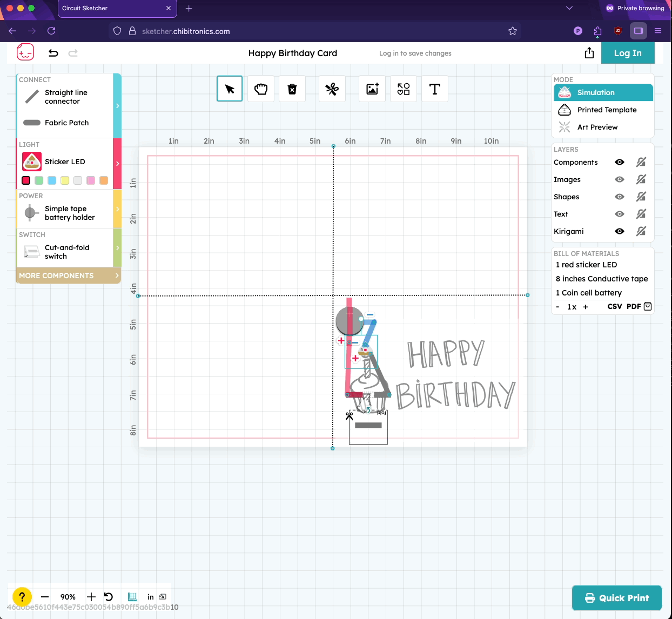Select the text tool

(x=435, y=89)
